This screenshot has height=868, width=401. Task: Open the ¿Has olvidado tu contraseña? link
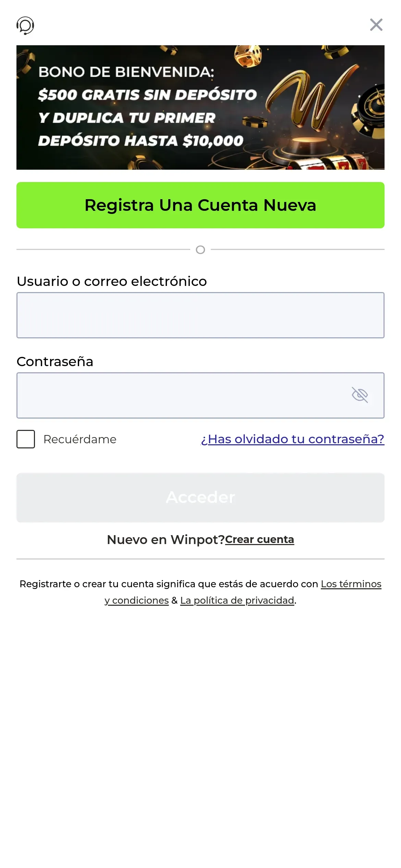[x=292, y=439]
